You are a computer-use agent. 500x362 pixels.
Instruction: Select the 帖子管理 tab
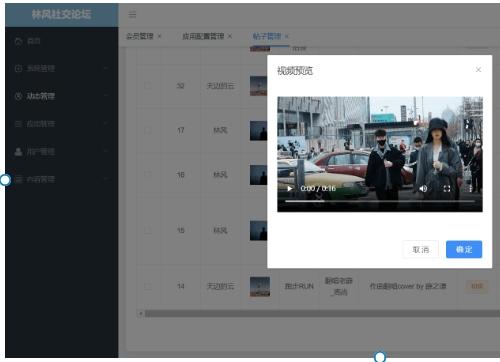coord(267,36)
